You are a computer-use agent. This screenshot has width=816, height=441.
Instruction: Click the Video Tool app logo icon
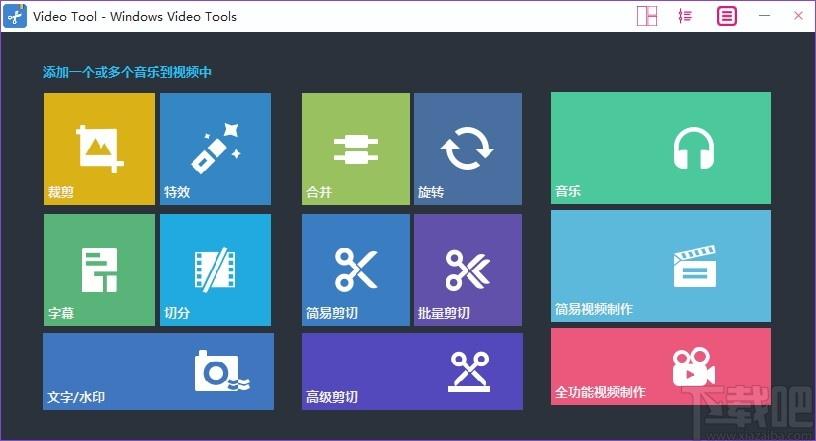pyautogui.click(x=15, y=16)
